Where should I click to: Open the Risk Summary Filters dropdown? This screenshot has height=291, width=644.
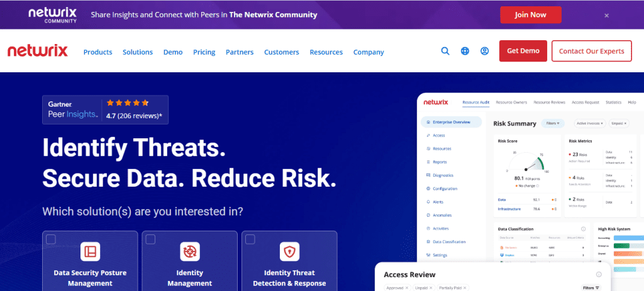[x=553, y=123]
